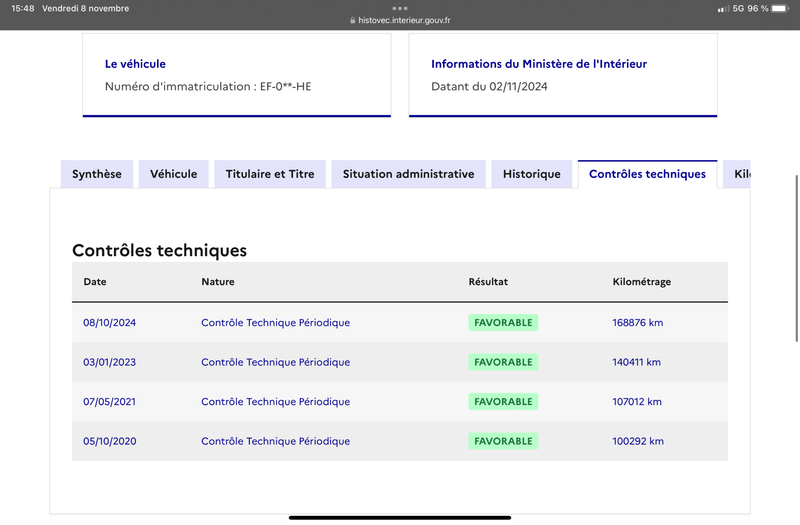Tap the 96 % battery percentage
800x525 pixels.
(758, 8)
